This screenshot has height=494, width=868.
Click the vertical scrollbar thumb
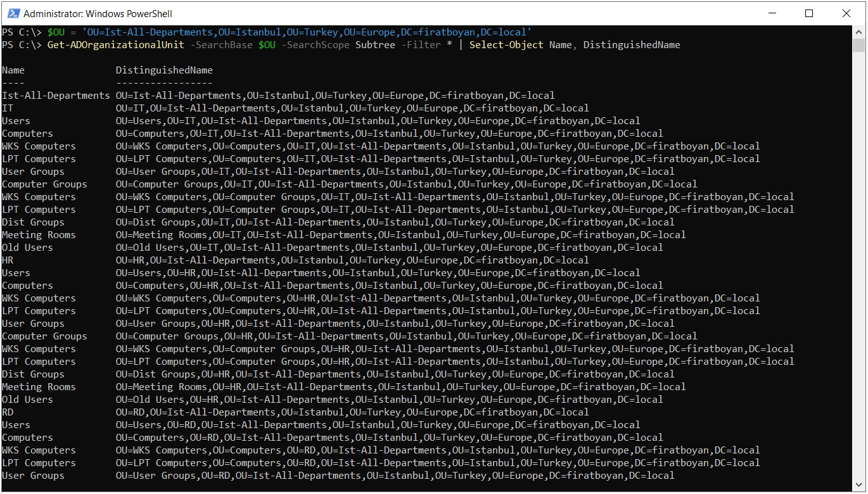point(858,45)
